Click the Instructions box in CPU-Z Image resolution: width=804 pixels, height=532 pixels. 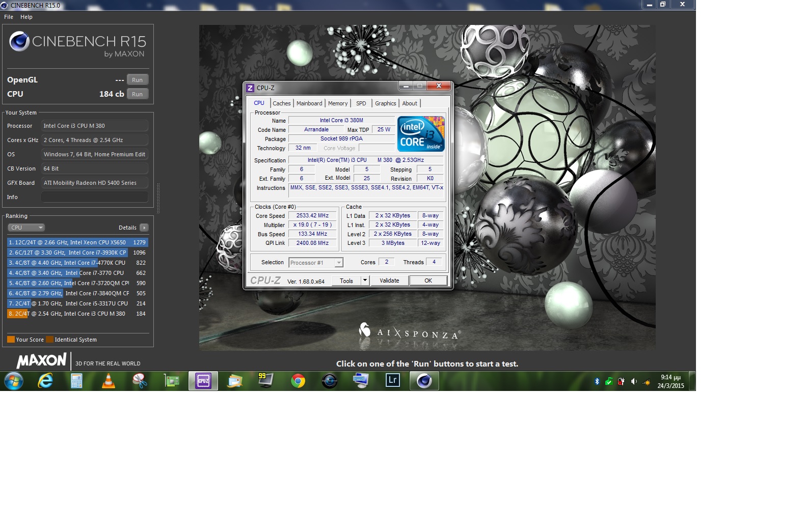[x=366, y=191]
